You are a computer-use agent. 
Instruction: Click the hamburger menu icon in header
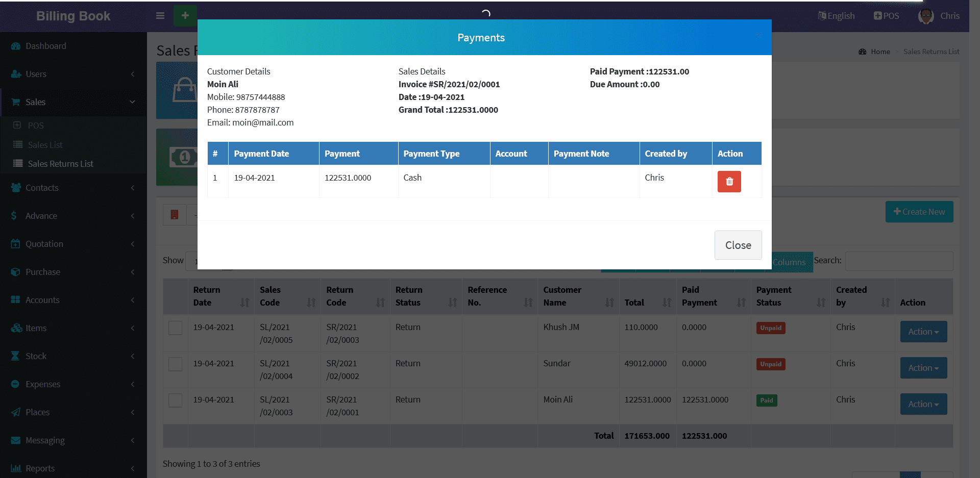160,16
